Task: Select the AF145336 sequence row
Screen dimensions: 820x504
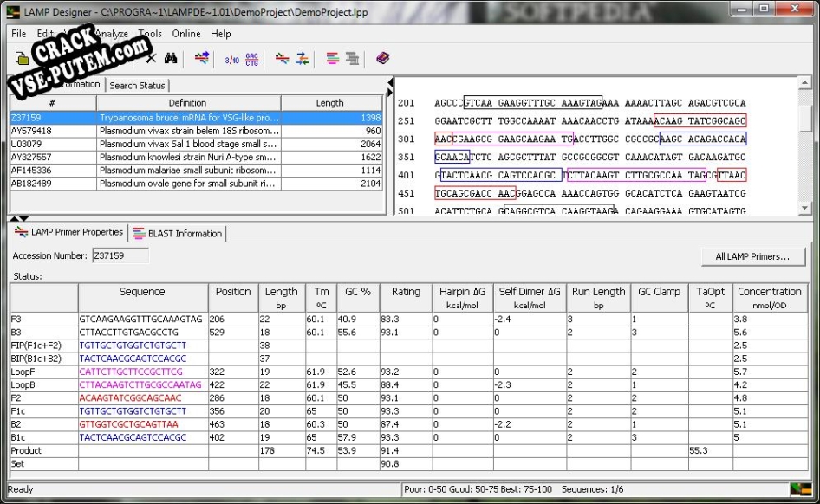Action: [x=197, y=171]
